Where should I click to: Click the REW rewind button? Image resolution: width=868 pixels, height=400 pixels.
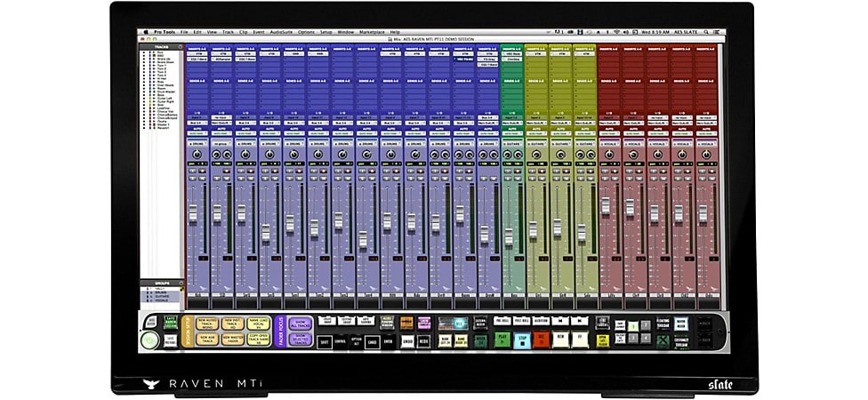click(560, 340)
